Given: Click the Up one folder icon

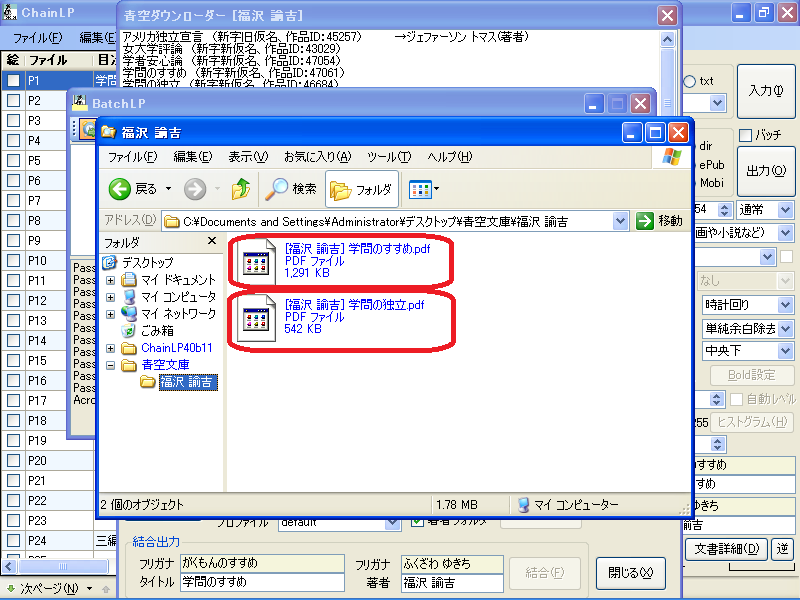Looking at the screenshot, I should [x=241, y=189].
